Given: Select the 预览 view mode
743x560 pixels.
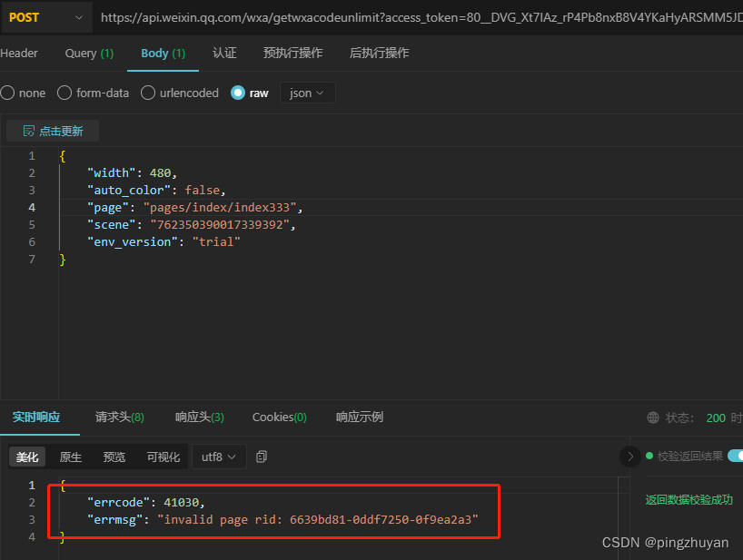Looking at the screenshot, I should (x=114, y=457).
